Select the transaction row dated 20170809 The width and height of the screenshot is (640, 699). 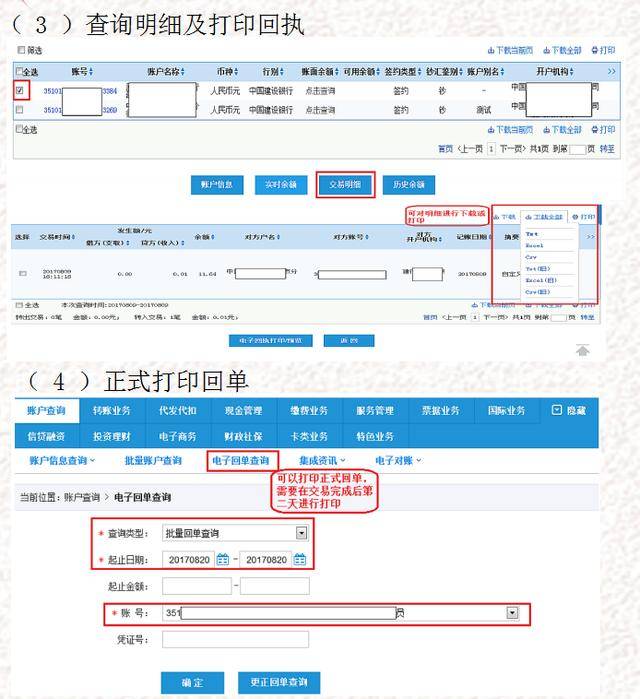click(x=23, y=273)
